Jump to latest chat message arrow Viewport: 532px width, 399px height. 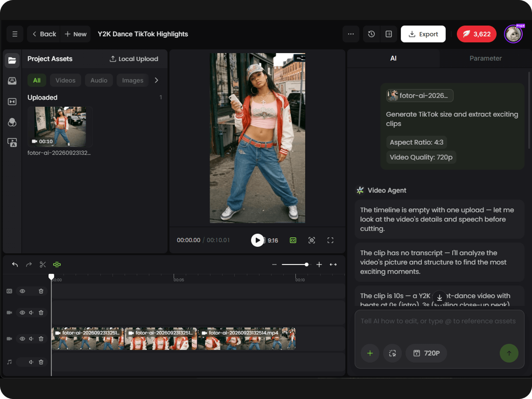pos(439,297)
